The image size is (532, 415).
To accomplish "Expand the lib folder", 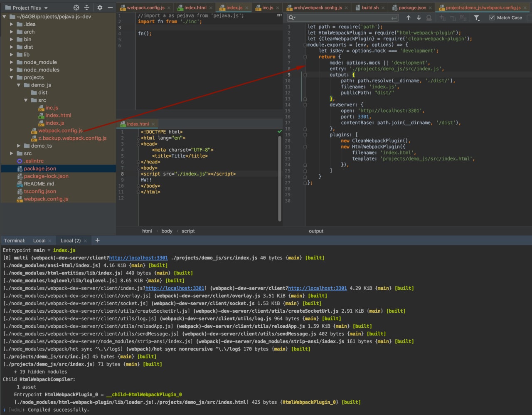I will [12, 54].
